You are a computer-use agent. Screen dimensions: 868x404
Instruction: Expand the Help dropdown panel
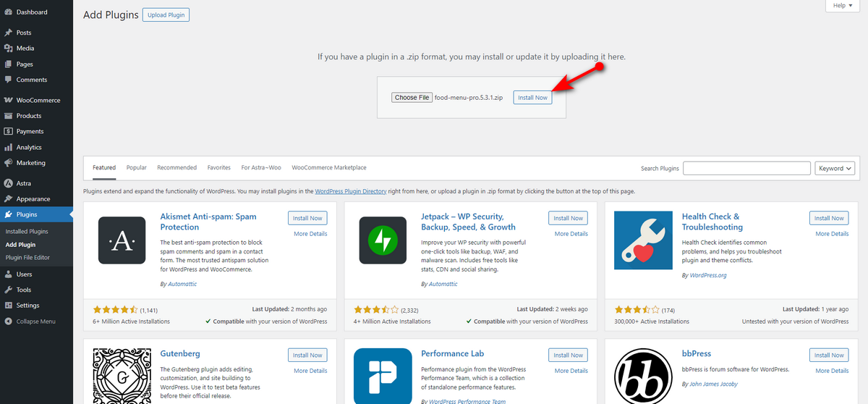tap(843, 6)
